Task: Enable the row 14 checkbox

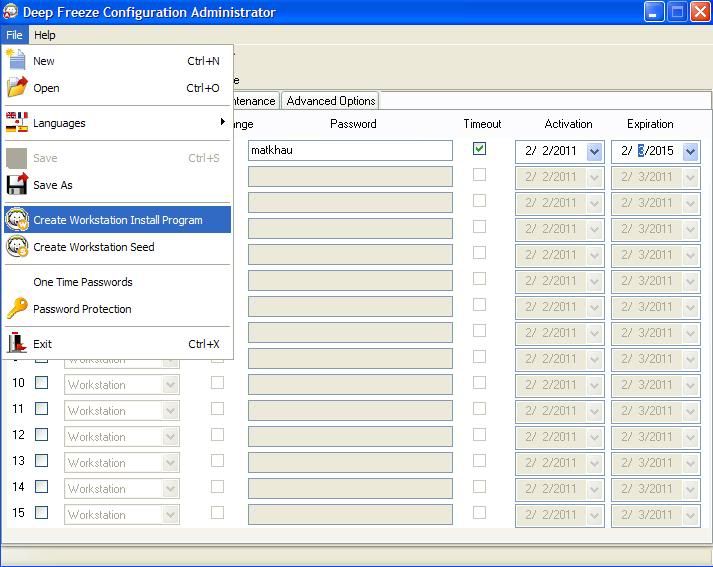Action: pos(41,487)
